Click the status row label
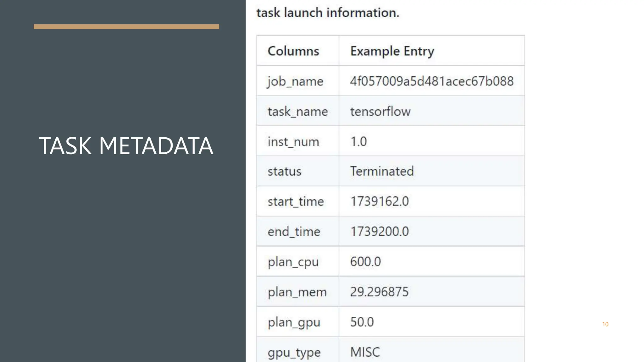Screen dimensions: 644x362 [x=285, y=171]
